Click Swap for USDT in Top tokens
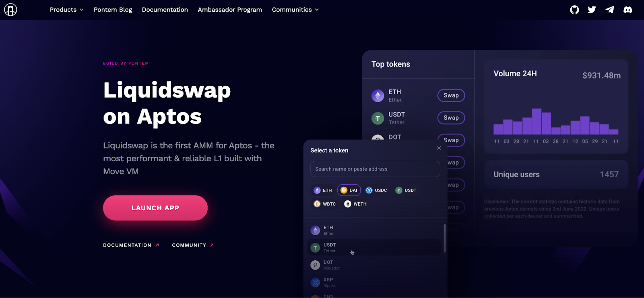 click(451, 118)
